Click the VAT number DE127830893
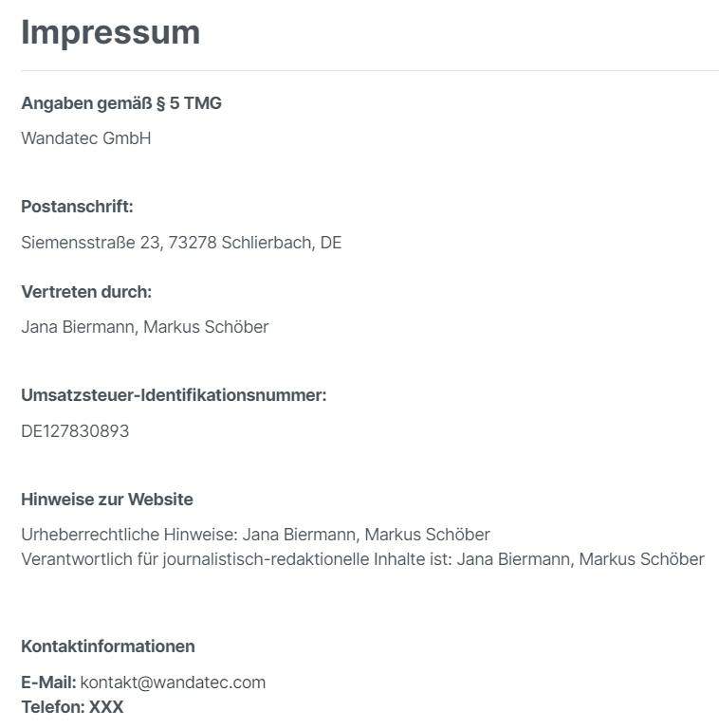 pyautogui.click(x=75, y=431)
